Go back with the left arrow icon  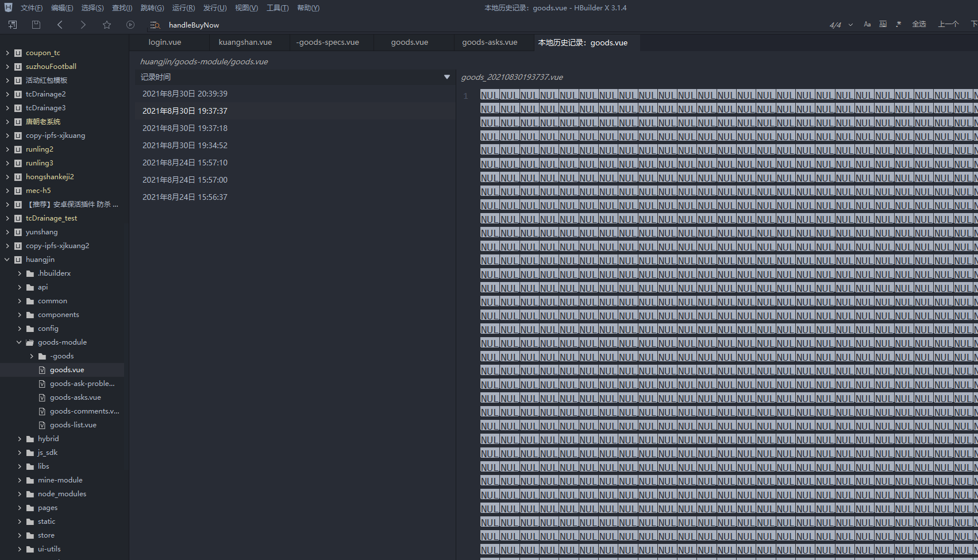coord(60,25)
